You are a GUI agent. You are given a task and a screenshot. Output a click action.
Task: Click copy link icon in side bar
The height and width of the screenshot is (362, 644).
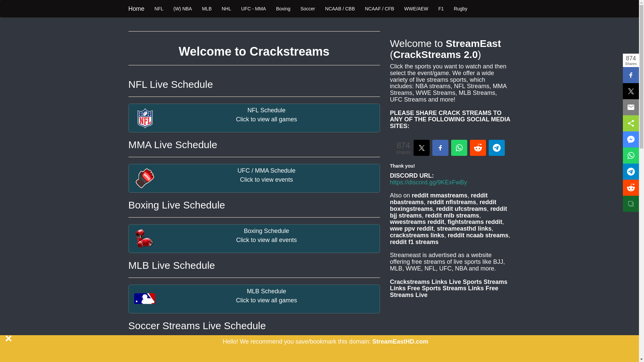pos(631,204)
